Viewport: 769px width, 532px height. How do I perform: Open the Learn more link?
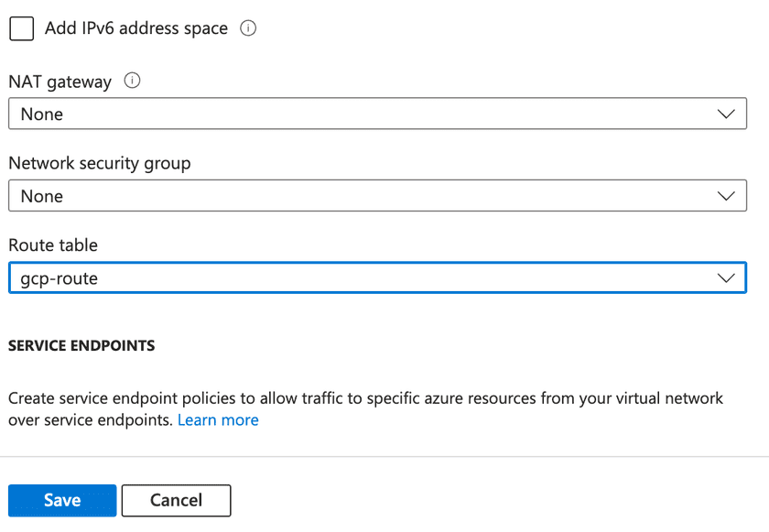point(218,420)
